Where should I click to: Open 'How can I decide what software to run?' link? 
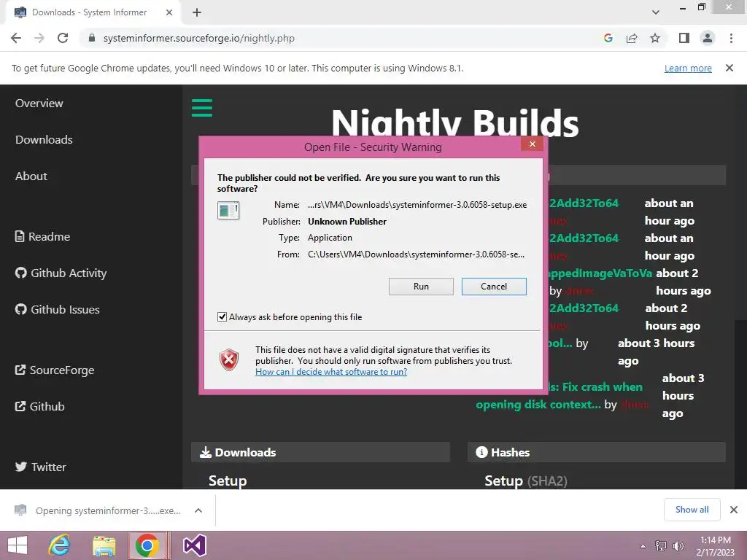(331, 371)
